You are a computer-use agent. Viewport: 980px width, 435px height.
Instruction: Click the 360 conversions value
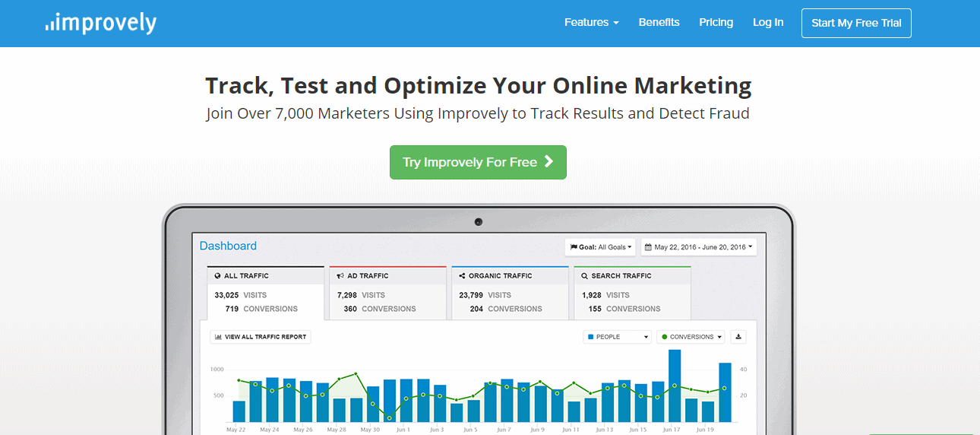tap(350, 309)
